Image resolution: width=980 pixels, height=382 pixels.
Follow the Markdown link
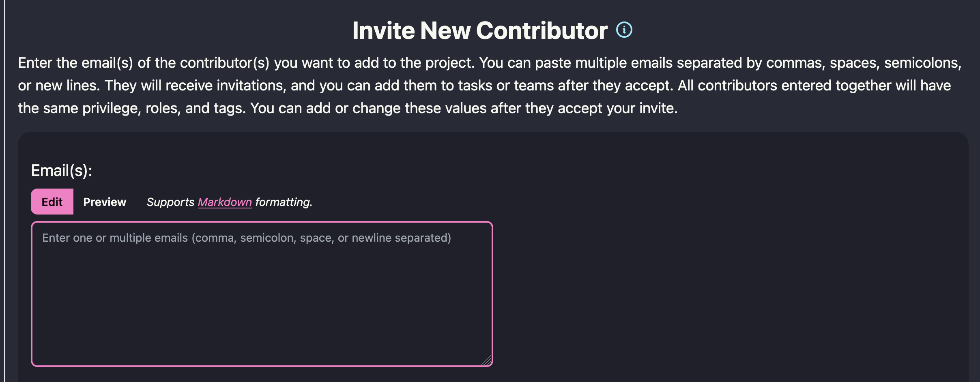click(x=225, y=202)
